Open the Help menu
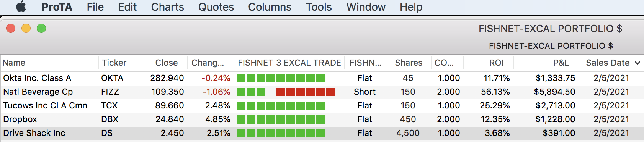644x142 pixels. [x=411, y=7]
